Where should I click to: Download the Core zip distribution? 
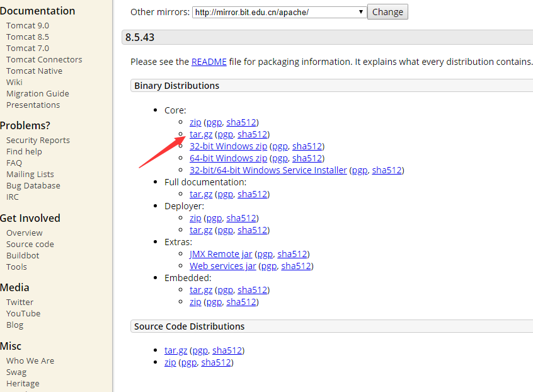click(195, 122)
